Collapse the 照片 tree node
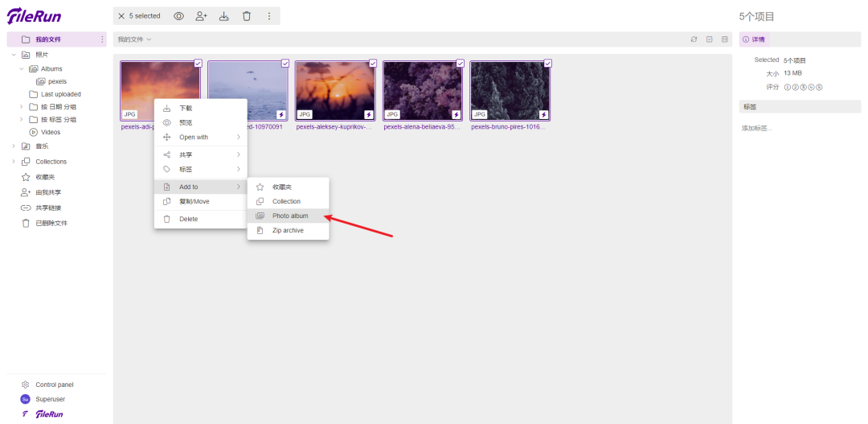Image resolution: width=868 pixels, height=424 pixels. coord(14,55)
